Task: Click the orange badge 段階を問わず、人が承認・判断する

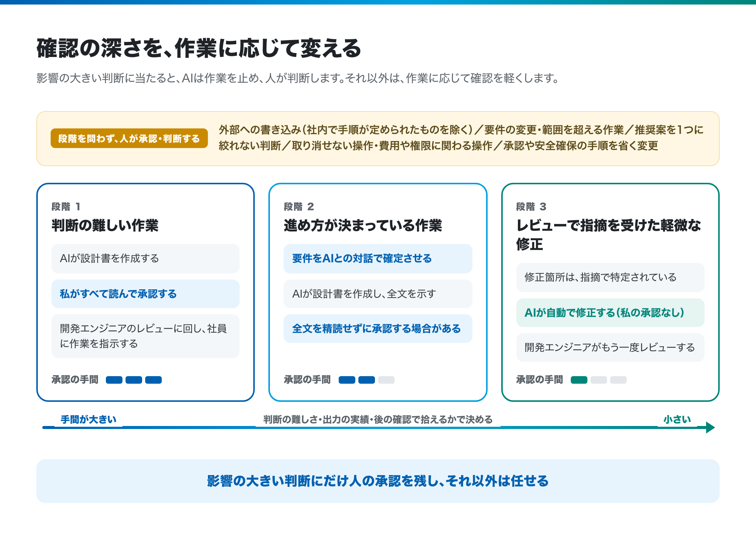Action: pyautogui.click(x=129, y=138)
